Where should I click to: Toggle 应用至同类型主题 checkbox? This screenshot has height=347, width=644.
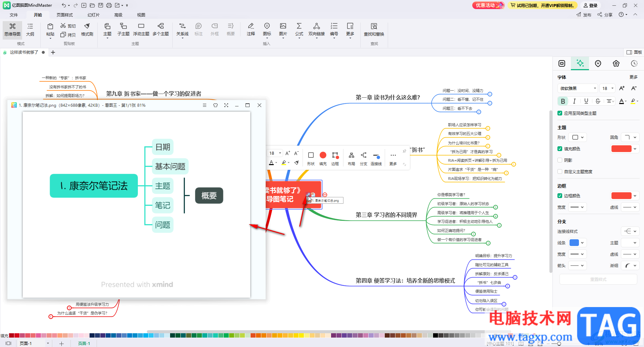click(x=560, y=113)
